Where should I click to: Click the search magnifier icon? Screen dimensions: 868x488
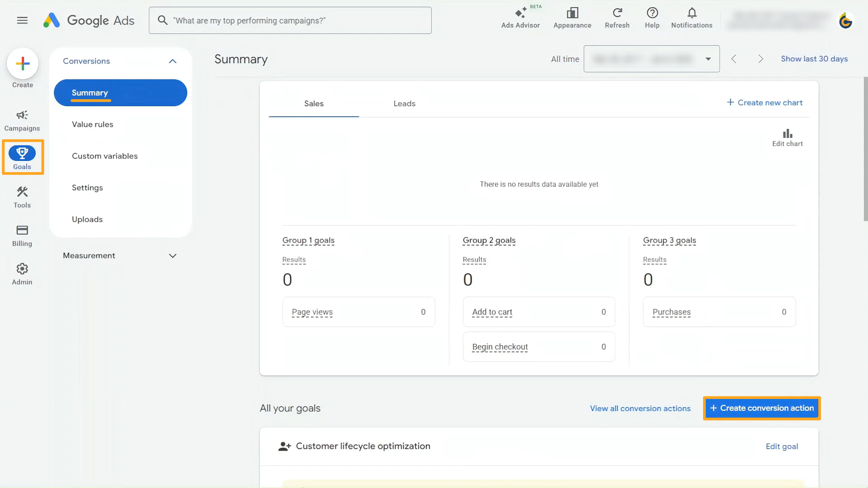163,20
